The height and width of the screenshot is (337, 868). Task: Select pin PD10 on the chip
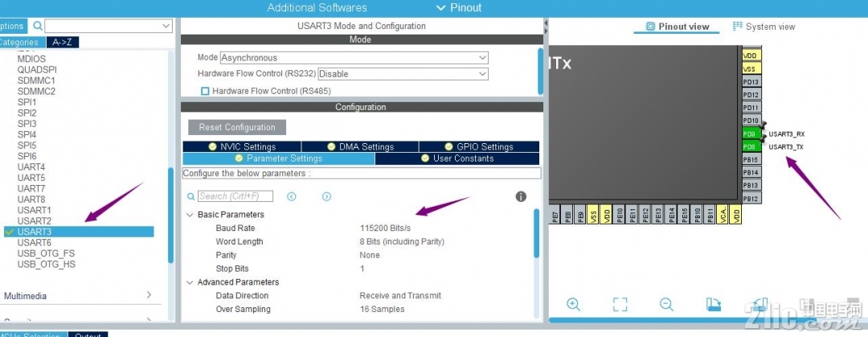coord(751,121)
